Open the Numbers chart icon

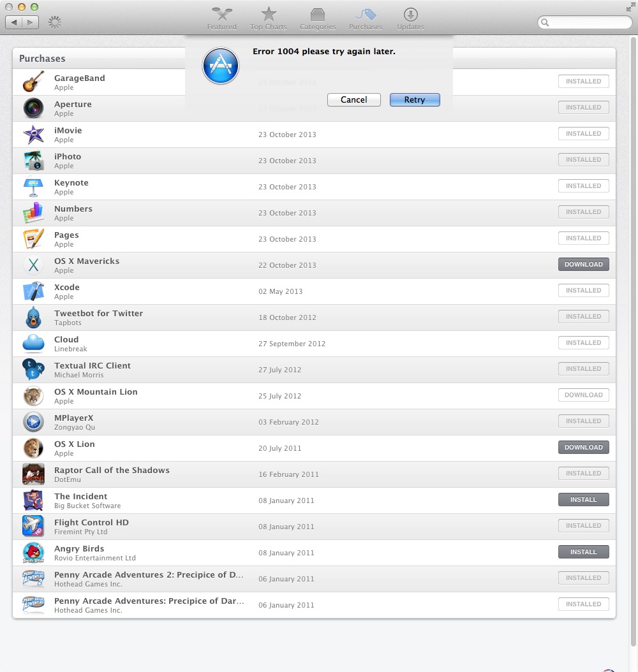[x=33, y=212]
